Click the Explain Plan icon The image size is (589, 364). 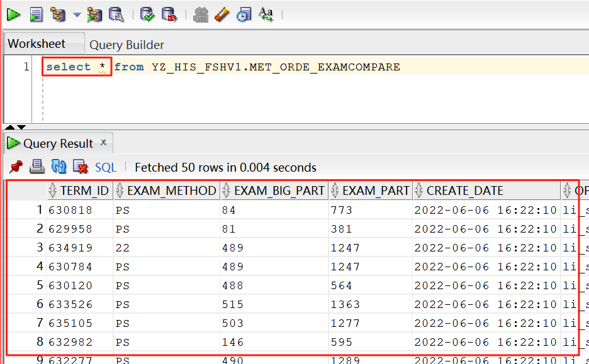[59, 14]
